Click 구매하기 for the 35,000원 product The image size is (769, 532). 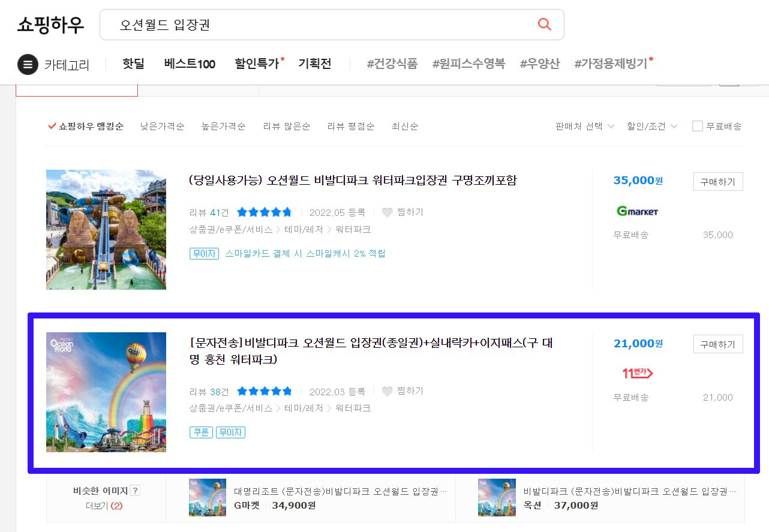pyautogui.click(x=717, y=182)
